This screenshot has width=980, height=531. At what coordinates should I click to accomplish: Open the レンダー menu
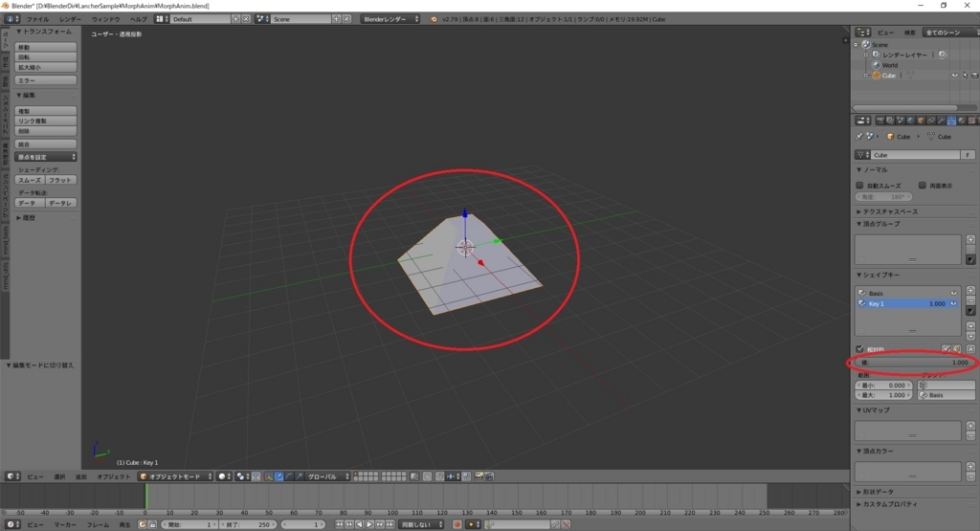coord(70,19)
